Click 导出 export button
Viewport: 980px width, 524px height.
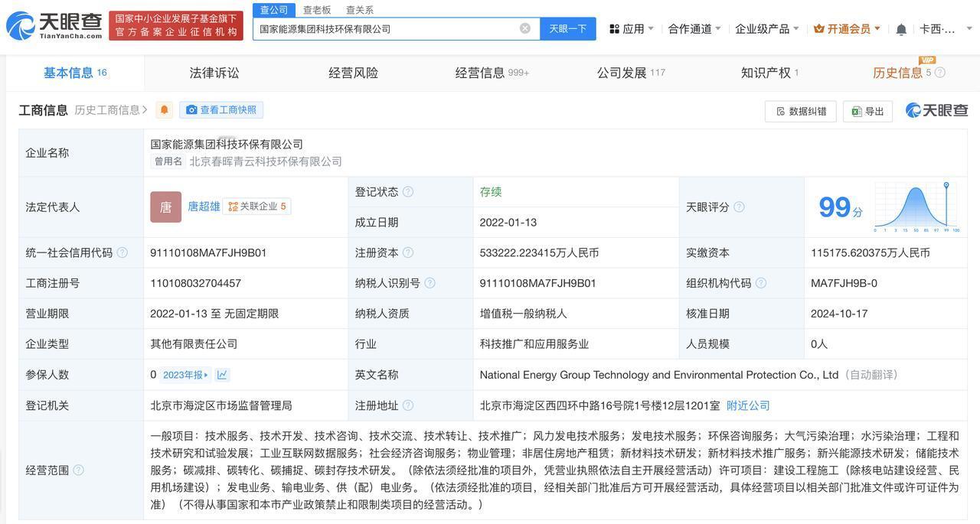(867, 111)
